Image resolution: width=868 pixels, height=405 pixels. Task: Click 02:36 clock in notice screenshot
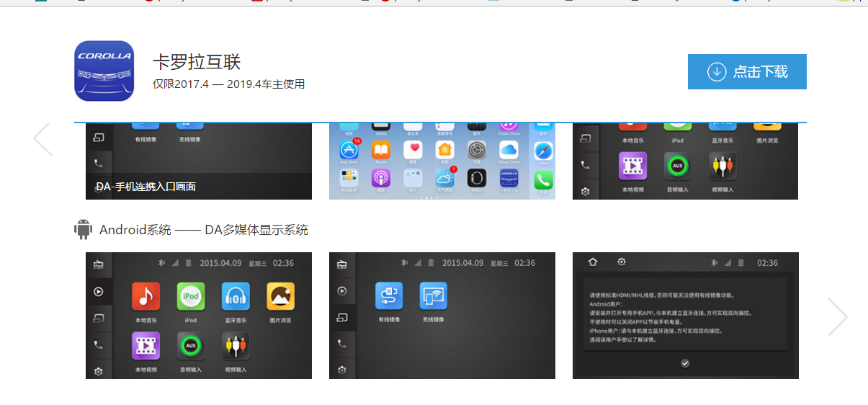pos(767,263)
